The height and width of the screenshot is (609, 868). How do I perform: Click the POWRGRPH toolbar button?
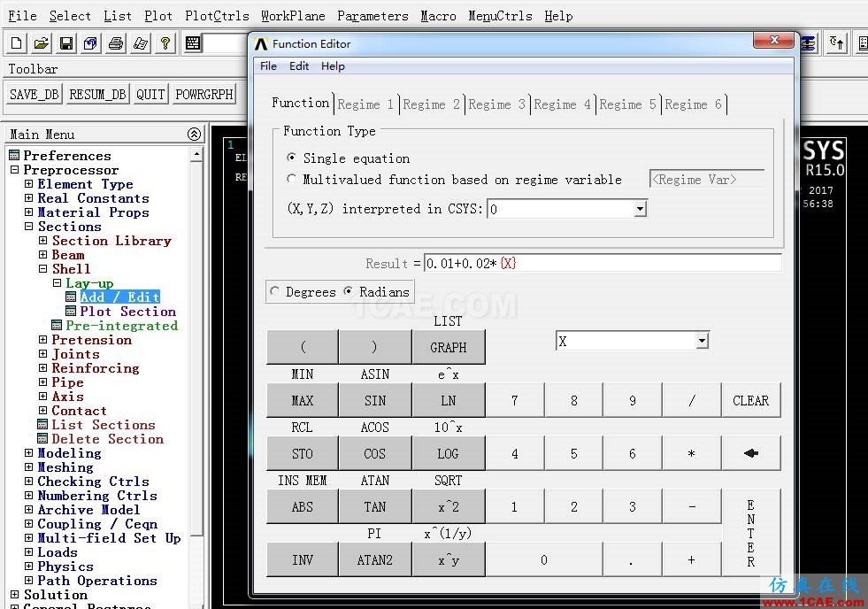pyautogui.click(x=204, y=95)
